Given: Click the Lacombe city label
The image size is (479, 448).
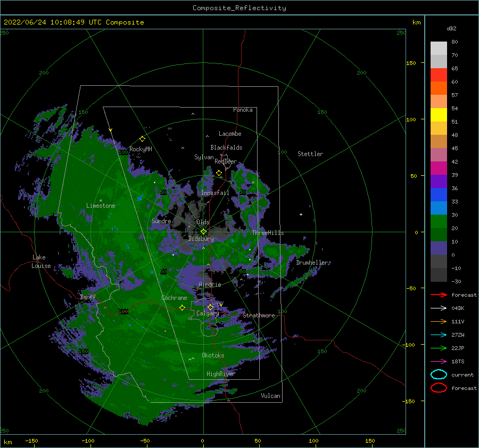Looking at the screenshot, I should tap(230, 134).
